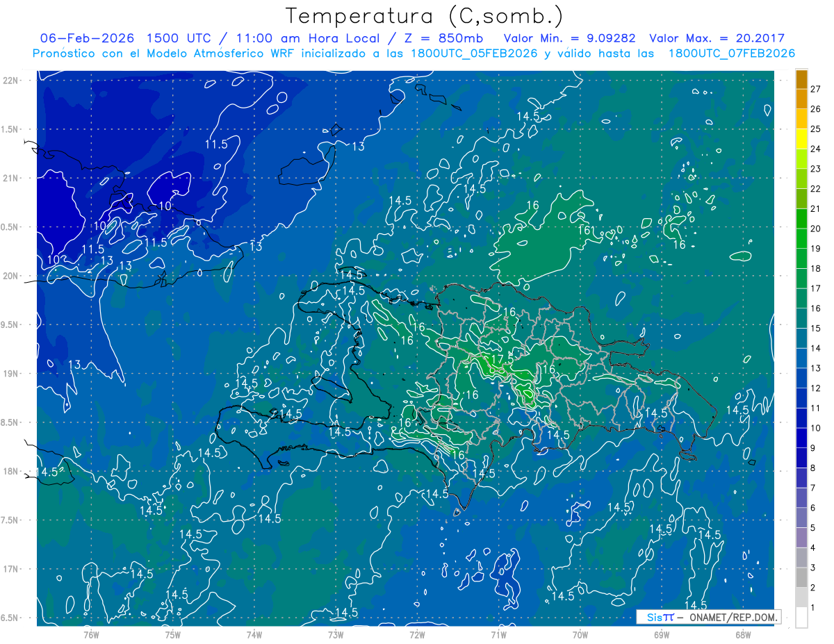Click the "21N" latitude axis label
The height and width of the screenshot is (644, 834).
tap(10, 178)
